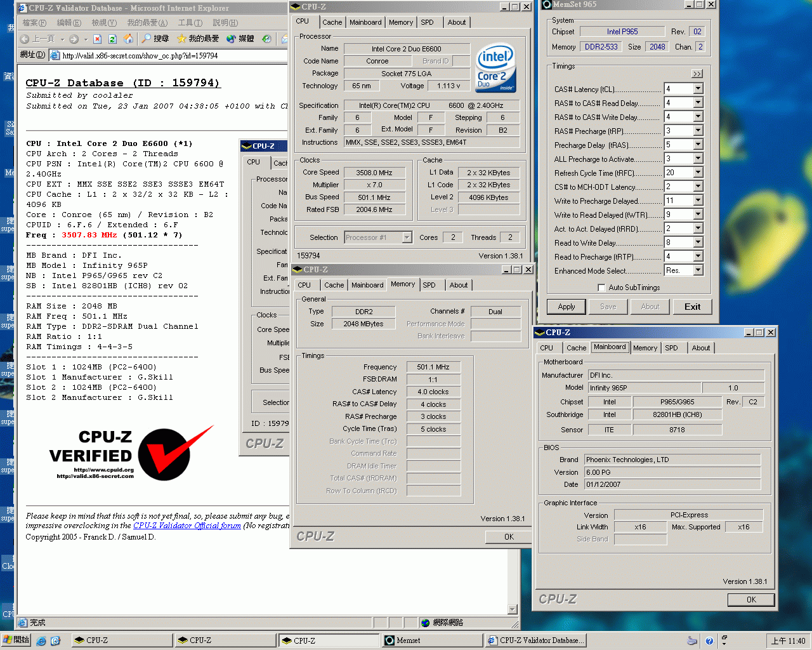Image resolution: width=812 pixels, height=650 pixels.
Task: Click the blue help icon in system tray
Action: pyautogui.click(x=709, y=640)
